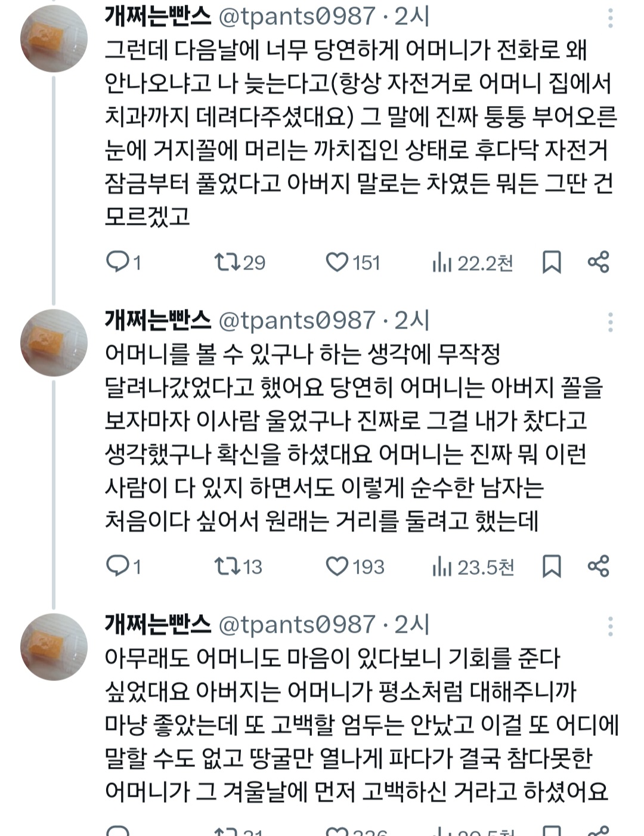Viewport: 644px width, 836px height.
Task: Reply to the tweet with 193 likes
Action: [117, 566]
